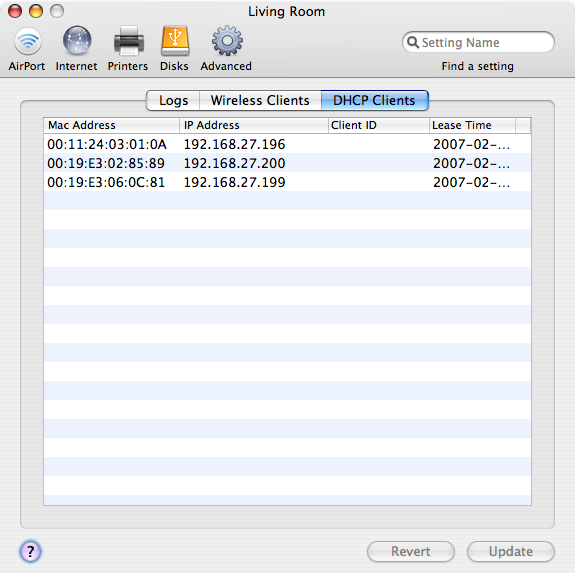This screenshot has width=575, height=573.
Task: Open the Internet settings pane
Action: (76, 49)
